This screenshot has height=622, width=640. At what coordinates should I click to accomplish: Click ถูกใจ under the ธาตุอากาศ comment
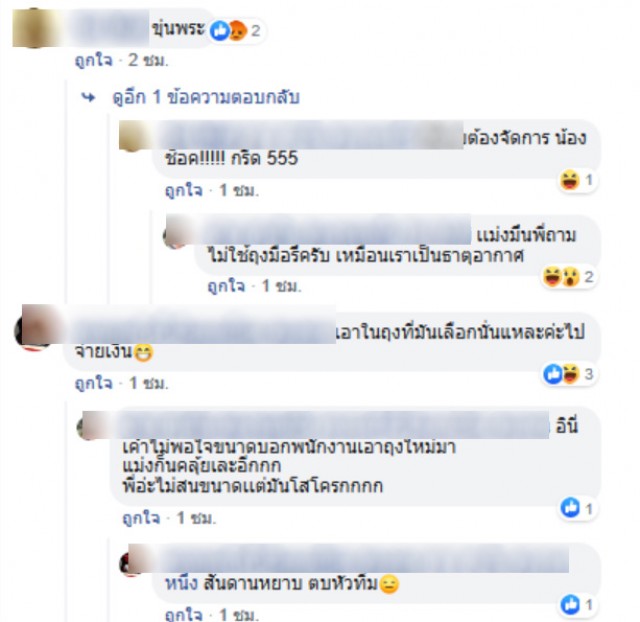coord(226,286)
